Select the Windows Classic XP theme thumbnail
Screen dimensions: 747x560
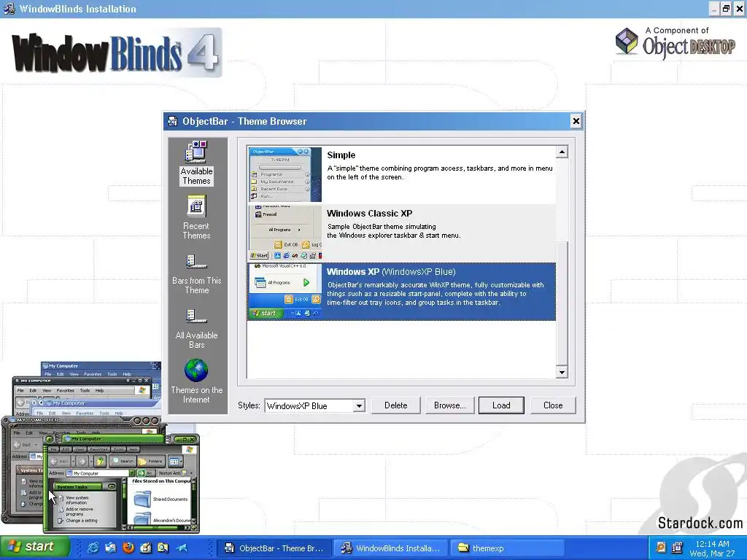pos(285,233)
